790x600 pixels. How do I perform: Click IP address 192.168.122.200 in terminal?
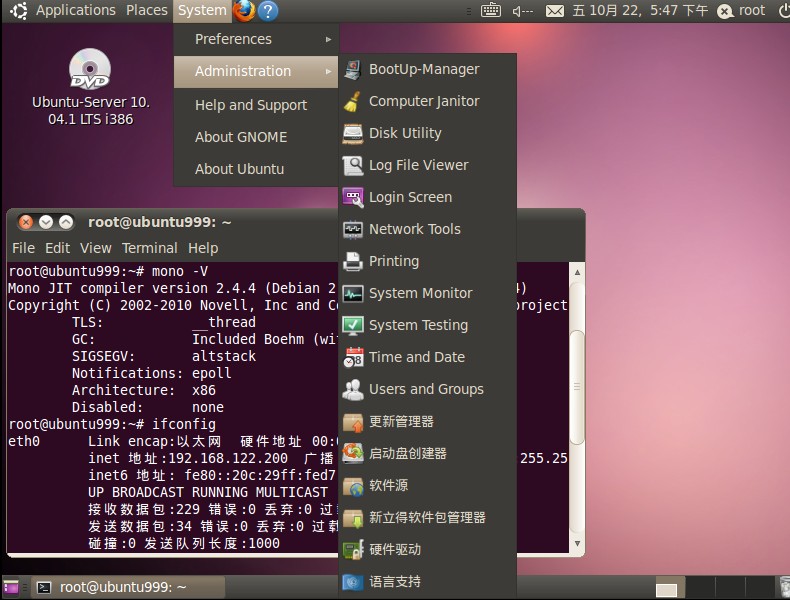pyautogui.click(x=228, y=458)
